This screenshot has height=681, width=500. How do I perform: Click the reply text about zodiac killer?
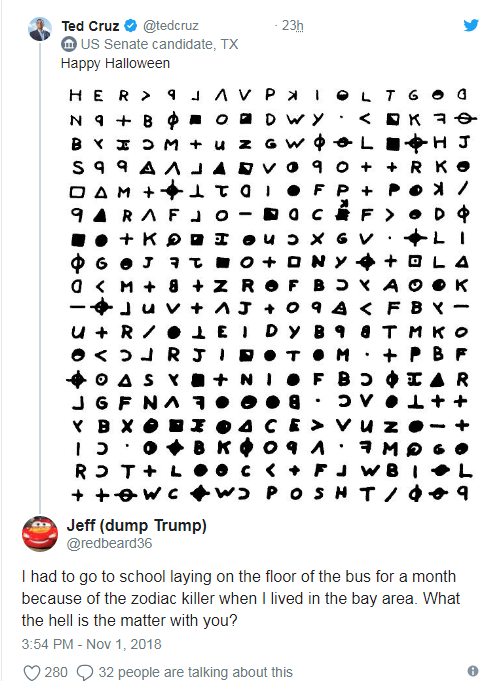tap(240, 598)
